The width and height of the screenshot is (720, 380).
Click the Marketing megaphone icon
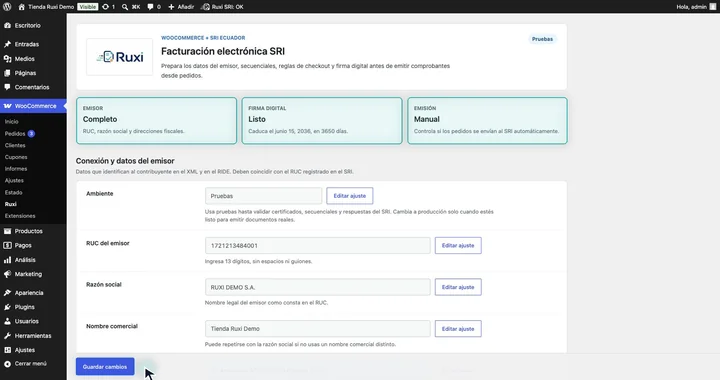point(7,274)
